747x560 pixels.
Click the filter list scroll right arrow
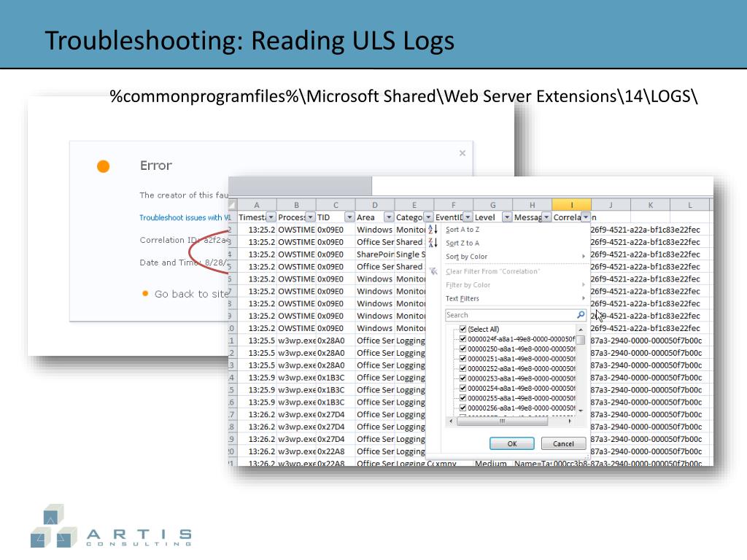tap(570, 421)
